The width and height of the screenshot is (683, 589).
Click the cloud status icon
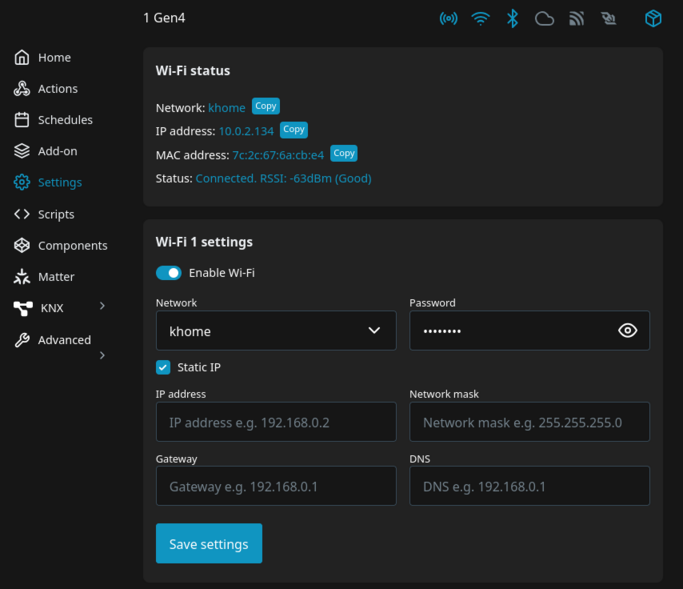[544, 19]
